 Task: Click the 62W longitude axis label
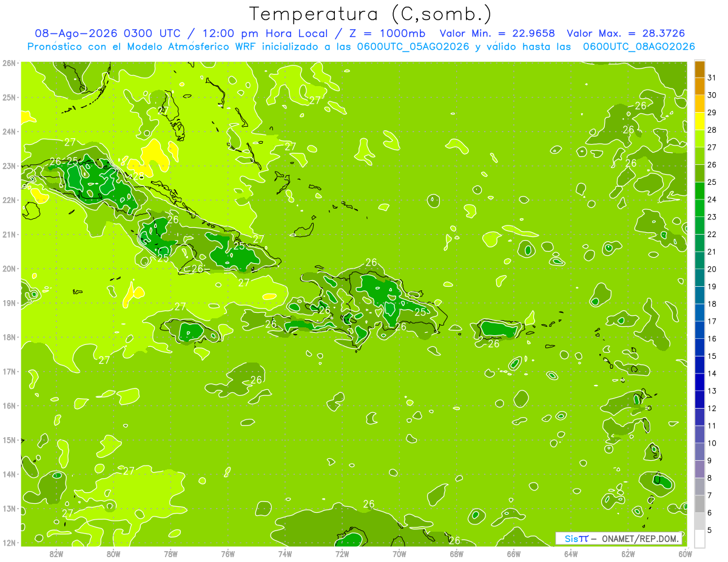point(628,554)
